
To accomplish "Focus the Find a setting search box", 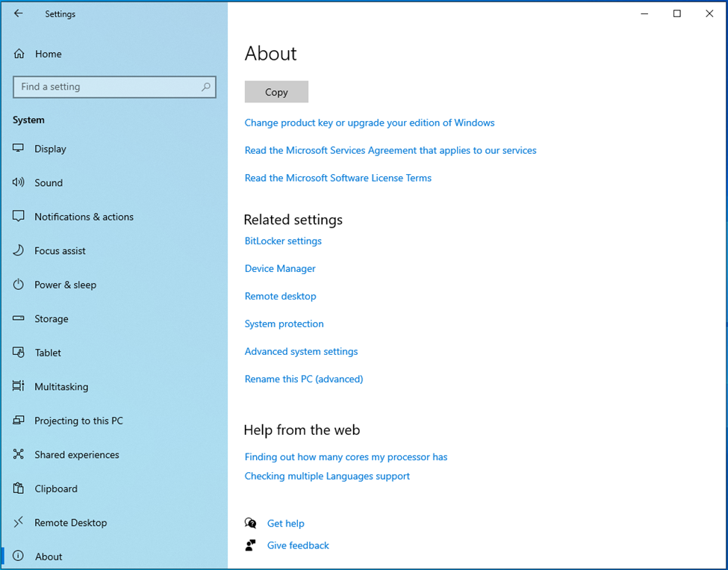I will tap(114, 87).
